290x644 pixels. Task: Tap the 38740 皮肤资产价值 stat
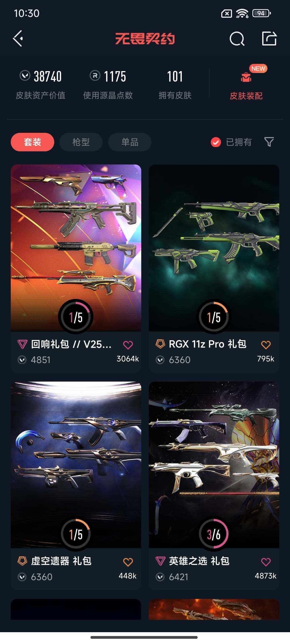coord(41,84)
